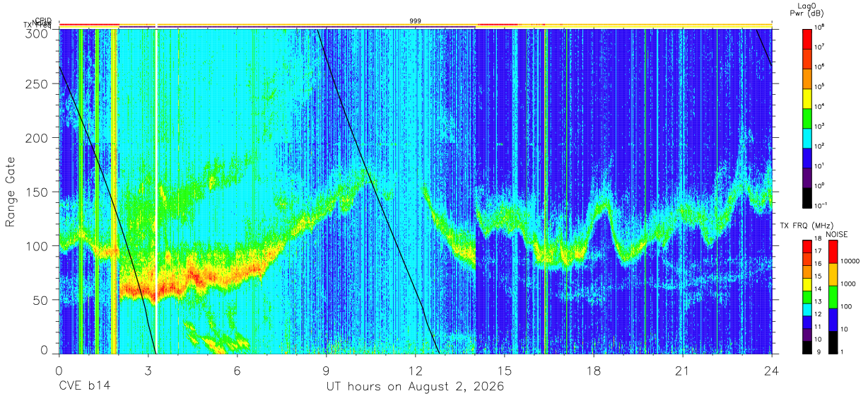Viewport: 868px width, 401px height.
Task: Click the y-axis tick label 200
Action: [38, 138]
